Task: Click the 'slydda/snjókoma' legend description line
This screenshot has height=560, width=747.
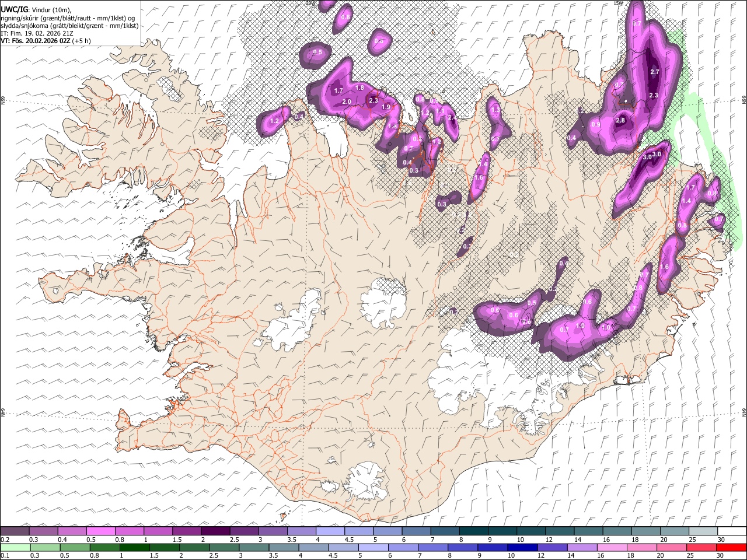Action: (69, 26)
